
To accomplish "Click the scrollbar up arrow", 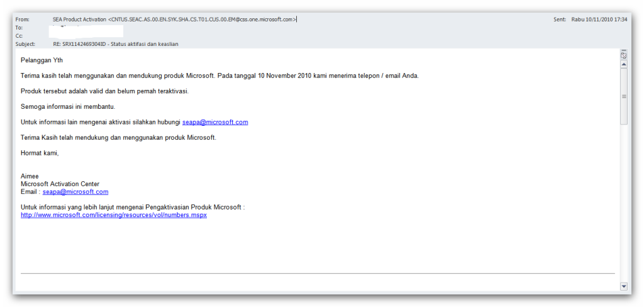I will click(x=624, y=65).
